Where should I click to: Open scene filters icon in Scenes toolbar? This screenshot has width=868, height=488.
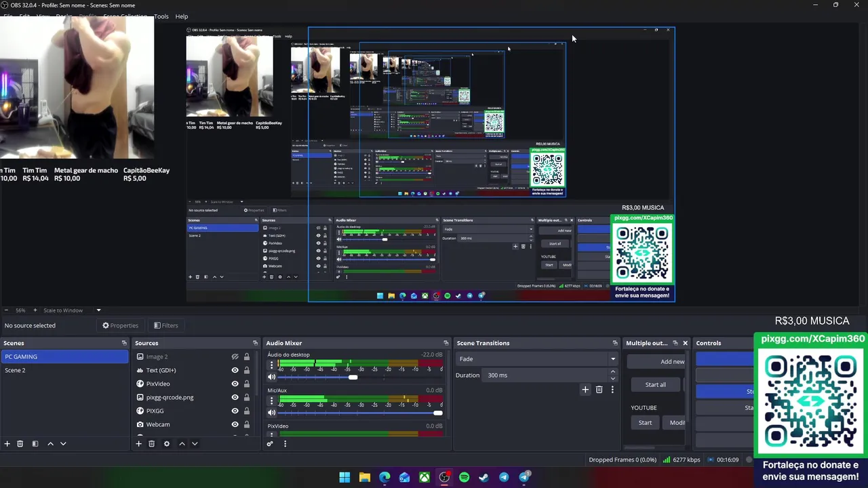pos(35,443)
